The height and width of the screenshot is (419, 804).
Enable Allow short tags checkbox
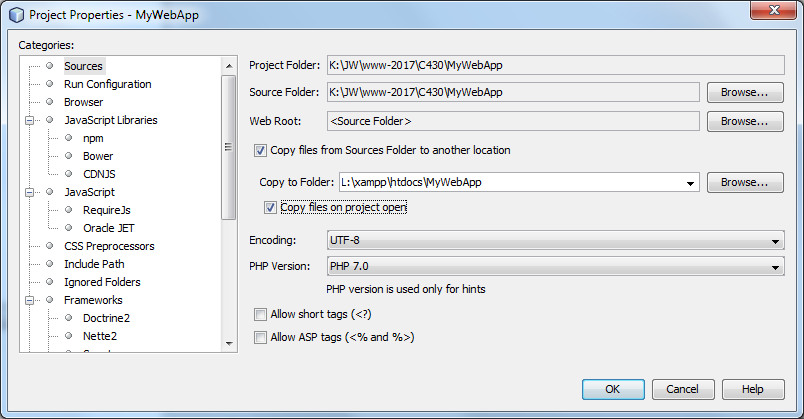(x=260, y=314)
